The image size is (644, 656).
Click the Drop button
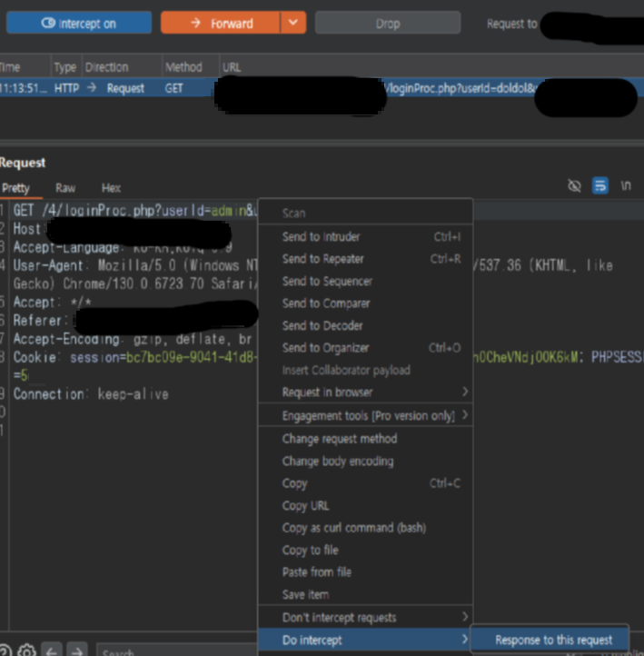[x=388, y=23]
